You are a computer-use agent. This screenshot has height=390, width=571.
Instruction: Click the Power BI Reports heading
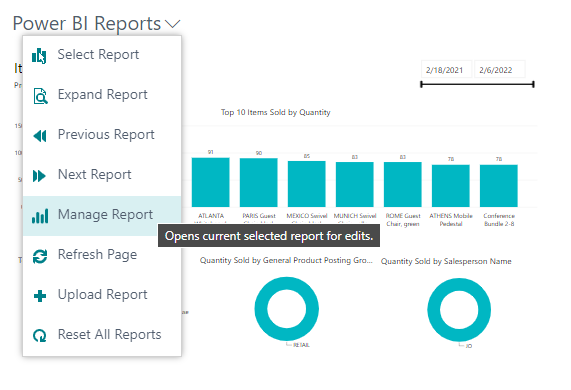pyautogui.click(x=87, y=24)
